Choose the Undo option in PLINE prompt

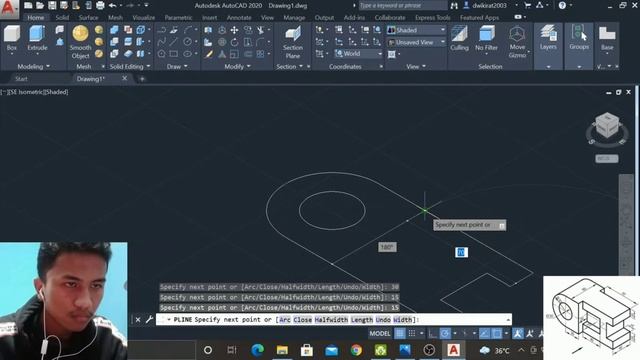(x=383, y=320)
